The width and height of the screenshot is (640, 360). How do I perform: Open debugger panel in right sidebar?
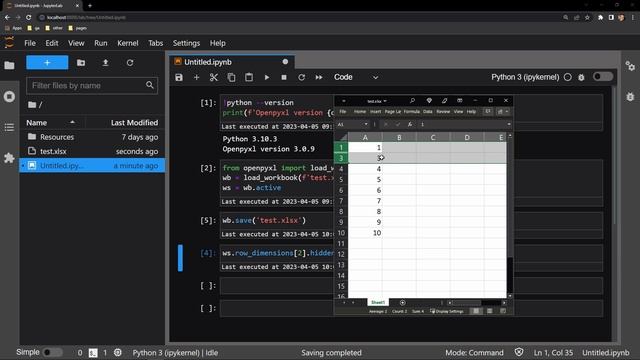(630, 97)
